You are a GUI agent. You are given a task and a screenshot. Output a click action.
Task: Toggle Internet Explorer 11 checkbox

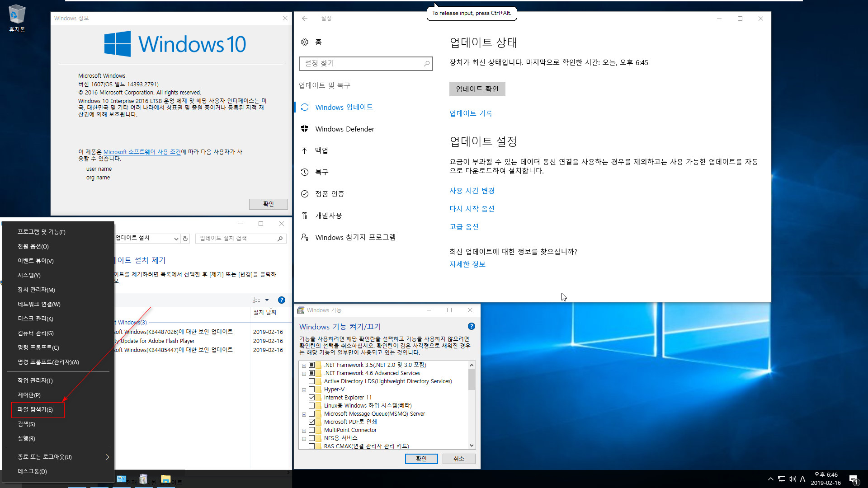click(x=312, y=398)
